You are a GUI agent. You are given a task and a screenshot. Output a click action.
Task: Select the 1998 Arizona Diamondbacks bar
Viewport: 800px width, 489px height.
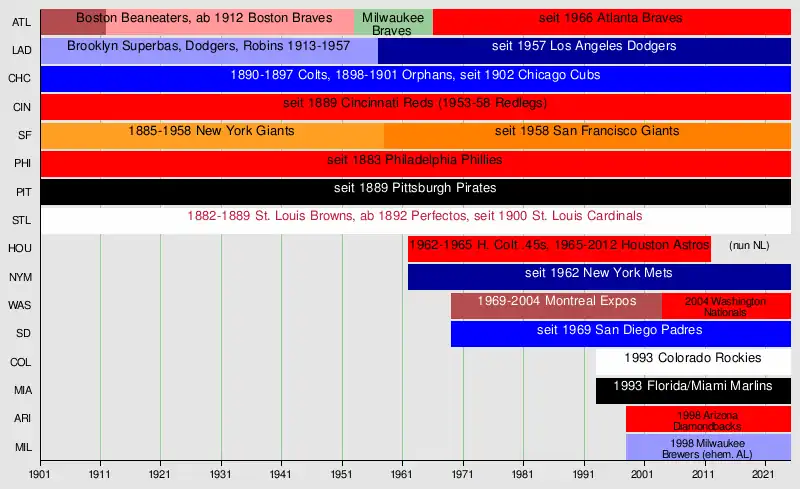coord(708,419)
